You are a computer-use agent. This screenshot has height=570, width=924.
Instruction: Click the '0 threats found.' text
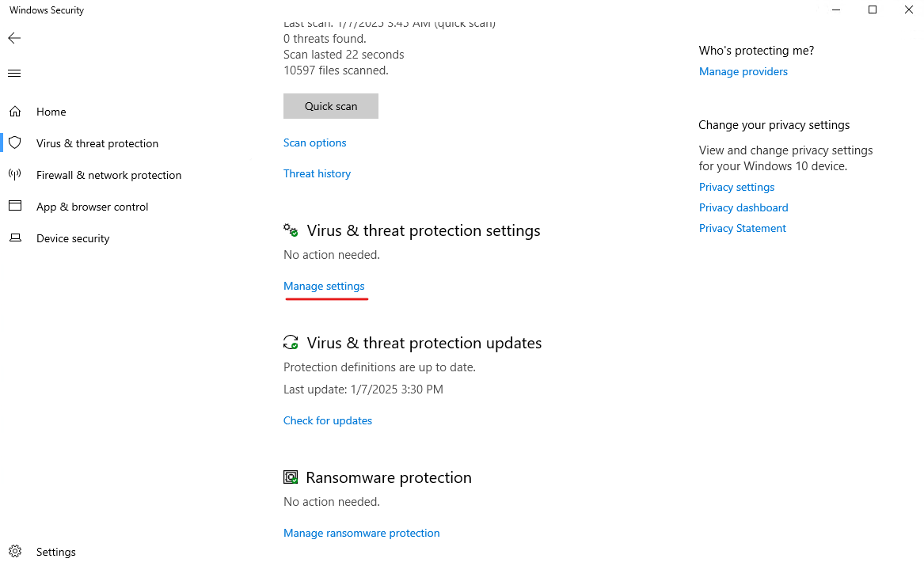point(325,39)
